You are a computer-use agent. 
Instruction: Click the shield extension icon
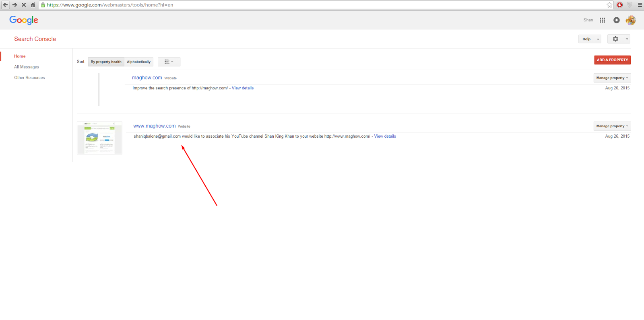pyautogui.click(x=630, y=5)
